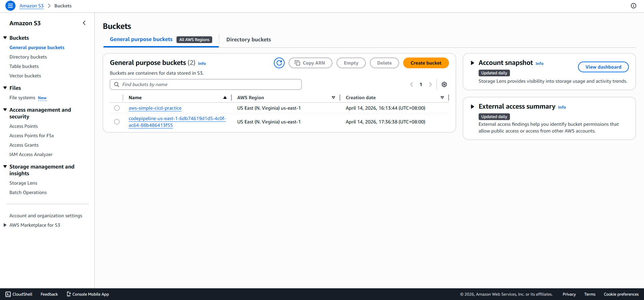Open Table buckets in sidebar

pos(24,66)
